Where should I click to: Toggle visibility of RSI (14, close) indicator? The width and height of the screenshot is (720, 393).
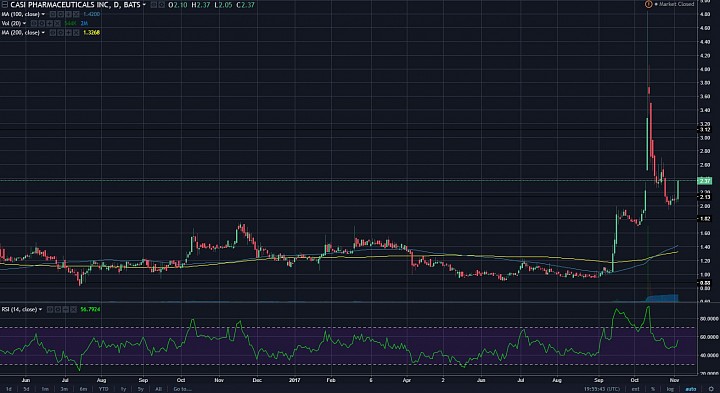(x=50, y=309)
